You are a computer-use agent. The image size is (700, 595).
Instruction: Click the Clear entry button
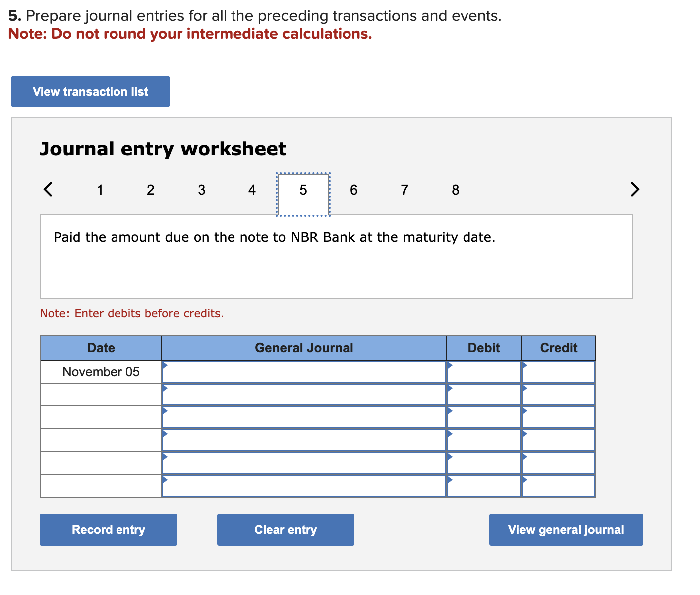point(285,529)
